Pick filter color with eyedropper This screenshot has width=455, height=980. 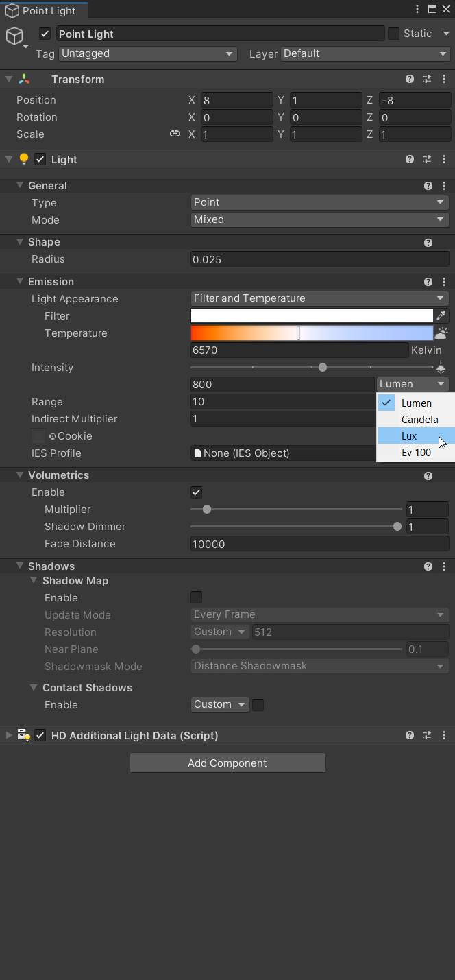[x=442, y=315]
